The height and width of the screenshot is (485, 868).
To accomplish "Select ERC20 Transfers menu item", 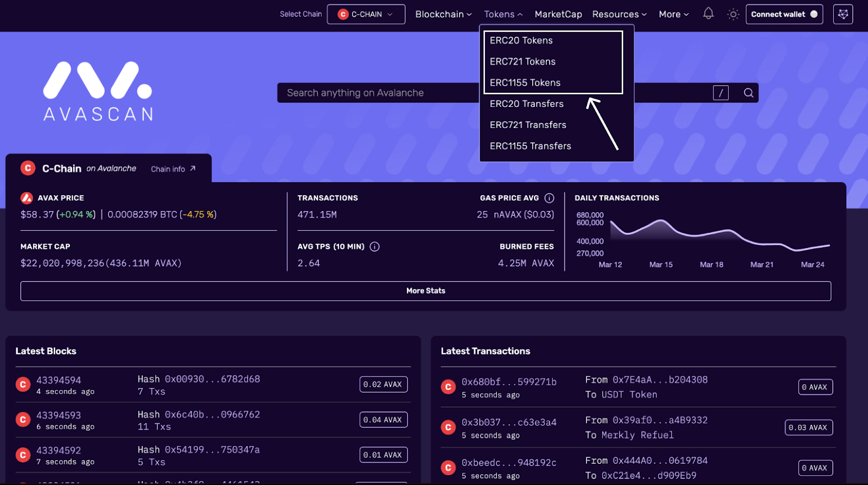I will [527, 104].
